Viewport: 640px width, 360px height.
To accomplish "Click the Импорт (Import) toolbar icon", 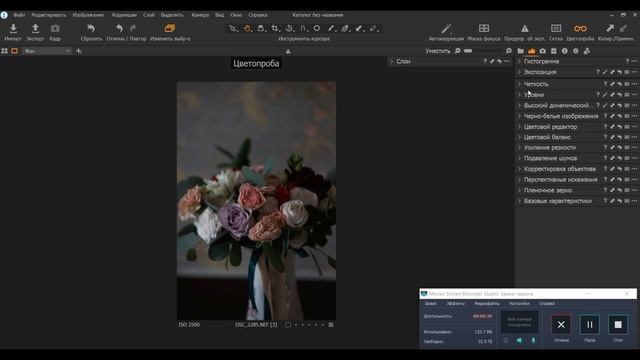I will pos(13,29).
